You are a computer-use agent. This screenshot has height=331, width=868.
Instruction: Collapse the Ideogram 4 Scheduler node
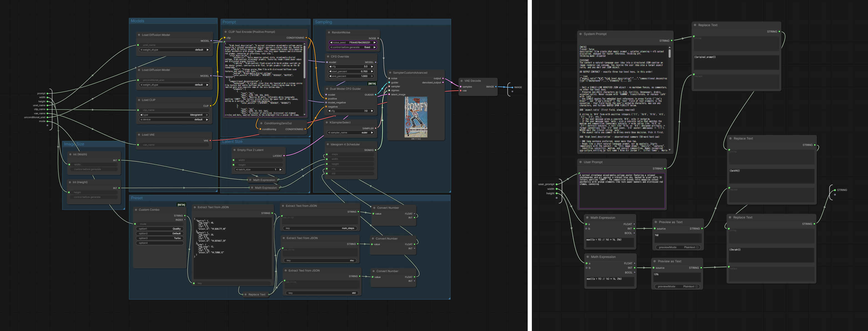tap(328, 145)
